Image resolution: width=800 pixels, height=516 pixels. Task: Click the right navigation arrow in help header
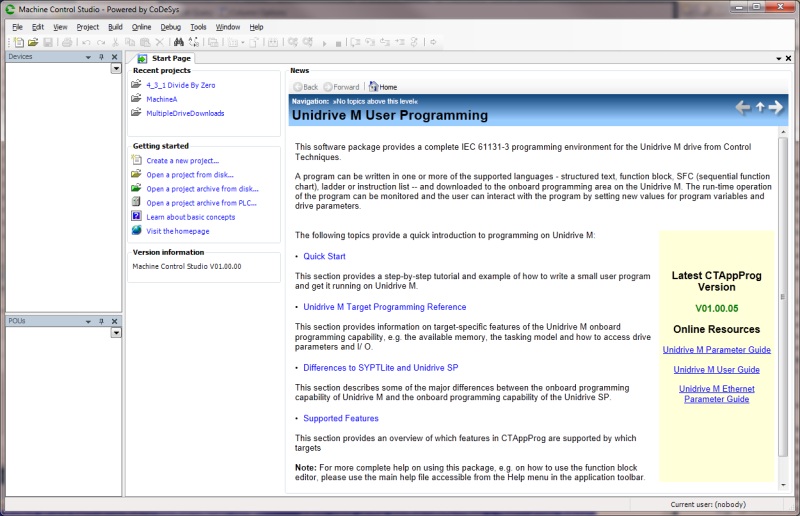pyautogui.click(x=776, y=107)
